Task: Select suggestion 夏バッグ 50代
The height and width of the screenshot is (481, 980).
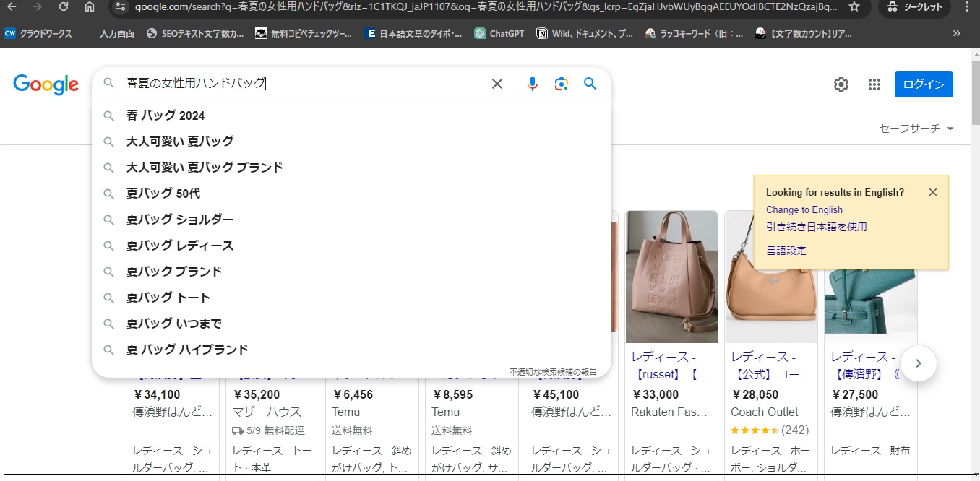Action: [x=351, y=194]
